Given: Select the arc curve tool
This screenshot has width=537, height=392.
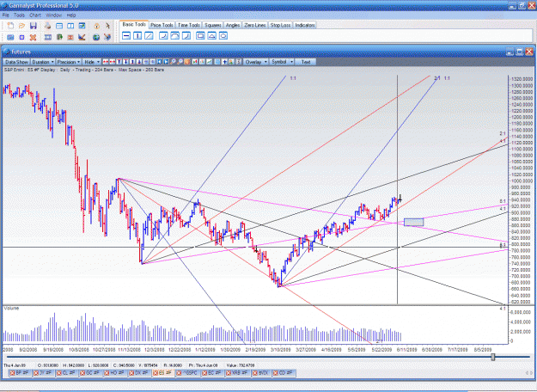Looking at the screenshot, I should point(163,35).
